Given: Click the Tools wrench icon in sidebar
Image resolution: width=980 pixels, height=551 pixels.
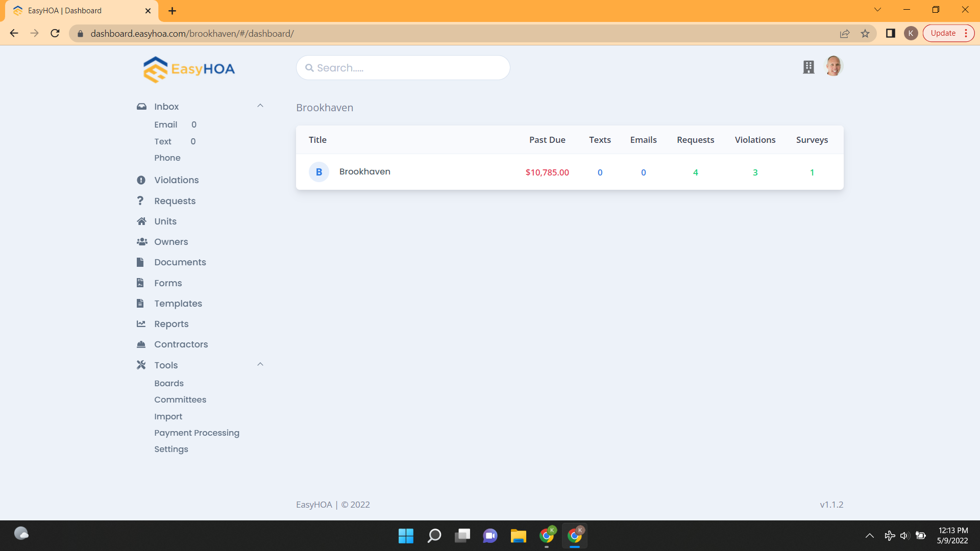Looking at the screenshot, I should [x=141, y=365].
